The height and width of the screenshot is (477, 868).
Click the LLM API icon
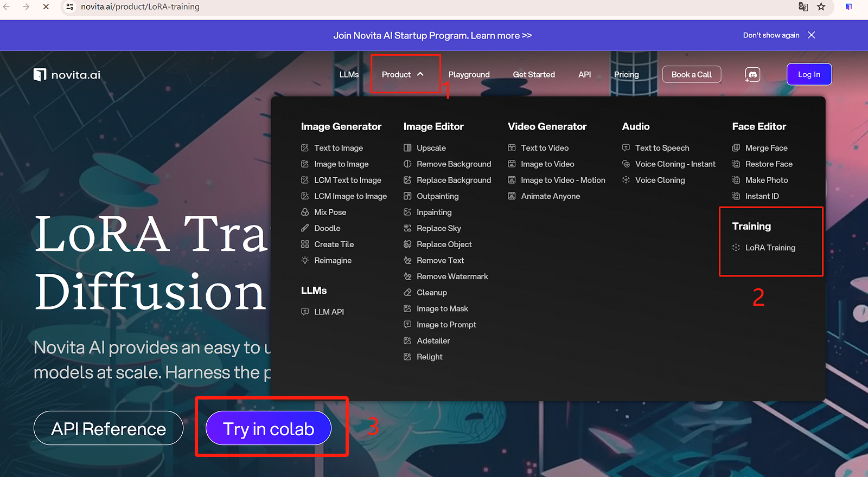coord(305,312)
